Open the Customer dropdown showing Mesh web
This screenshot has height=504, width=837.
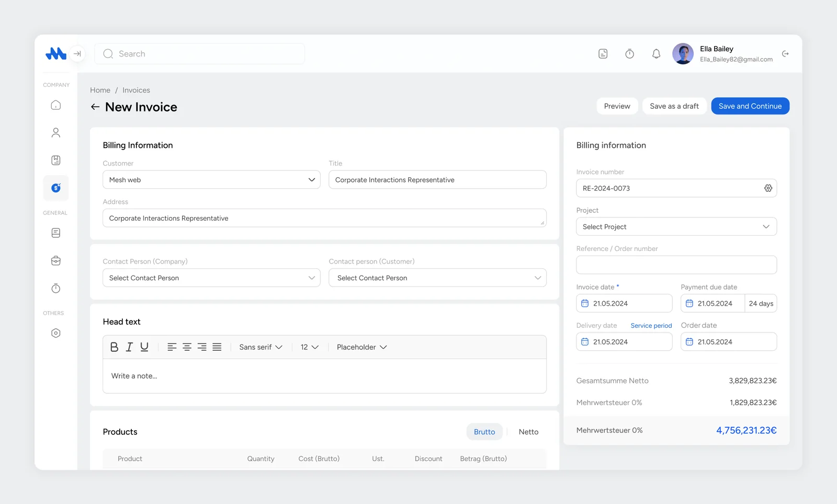click(211, 180)
